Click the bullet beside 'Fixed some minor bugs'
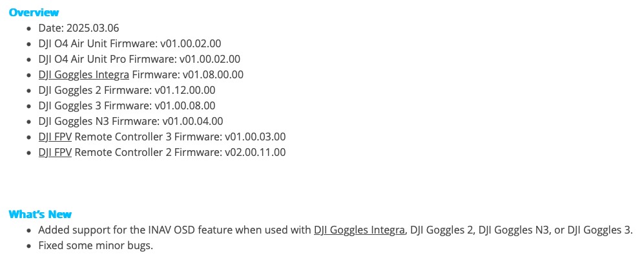The image size is (644, 264). [29, 247]
